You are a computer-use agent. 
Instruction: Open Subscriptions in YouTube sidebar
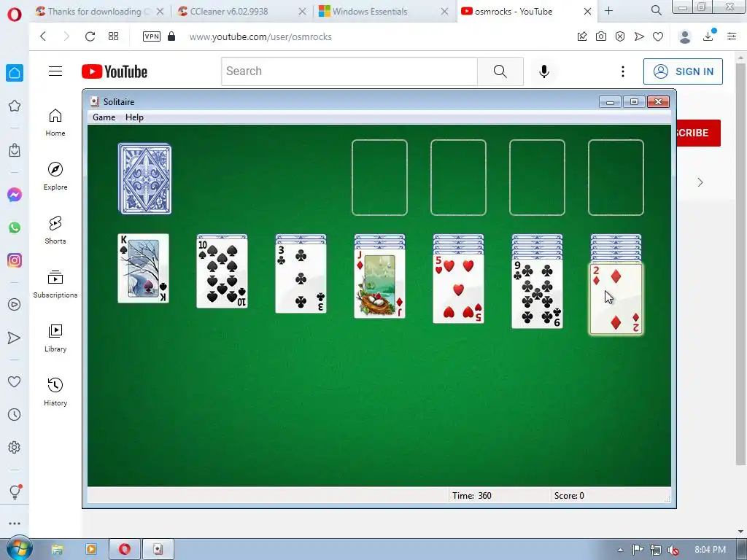pos(55,284)
